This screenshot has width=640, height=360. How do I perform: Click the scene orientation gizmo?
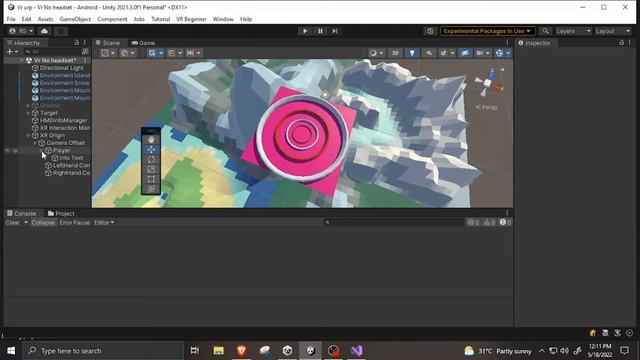[488, 82]
